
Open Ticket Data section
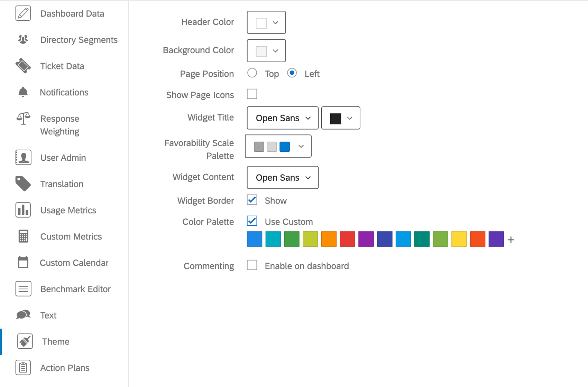[x=62, y=66]
